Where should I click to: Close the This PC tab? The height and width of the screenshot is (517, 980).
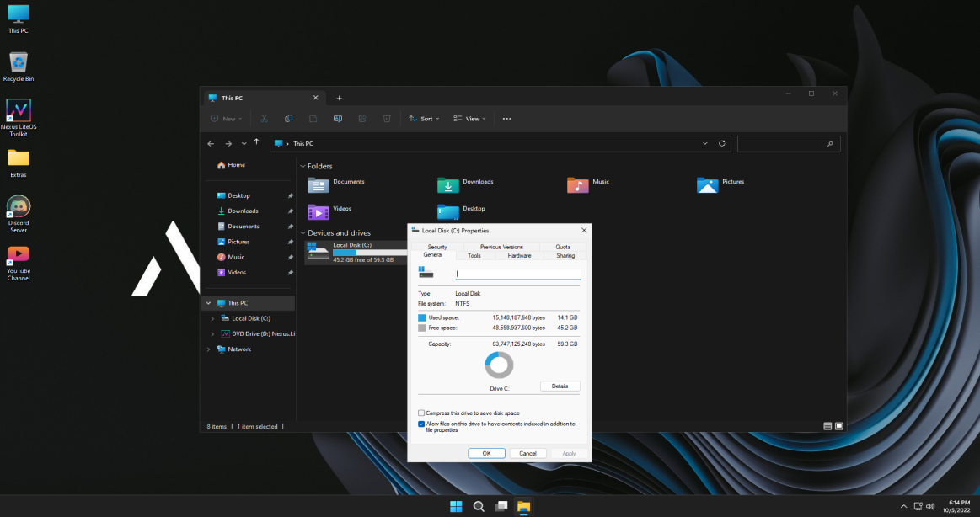[x=316, y=98]
